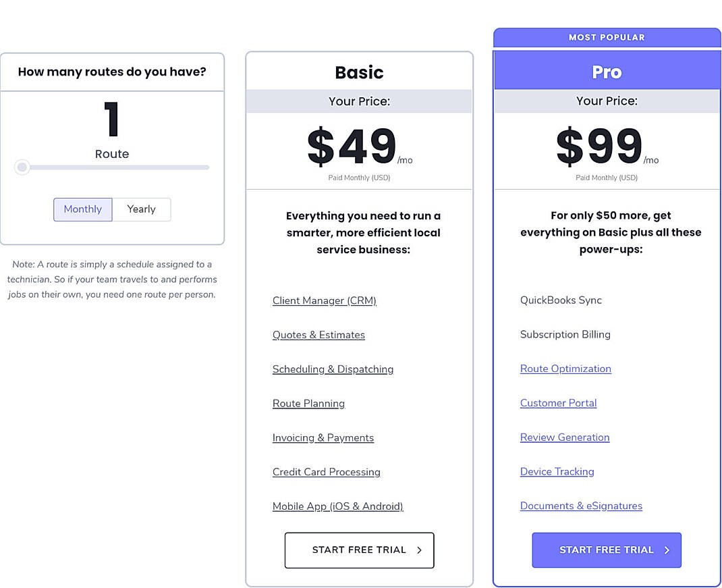The image size is (722, 588).
Task: Open the Quotes & Estimates link
Action: (x=318, y=335)
